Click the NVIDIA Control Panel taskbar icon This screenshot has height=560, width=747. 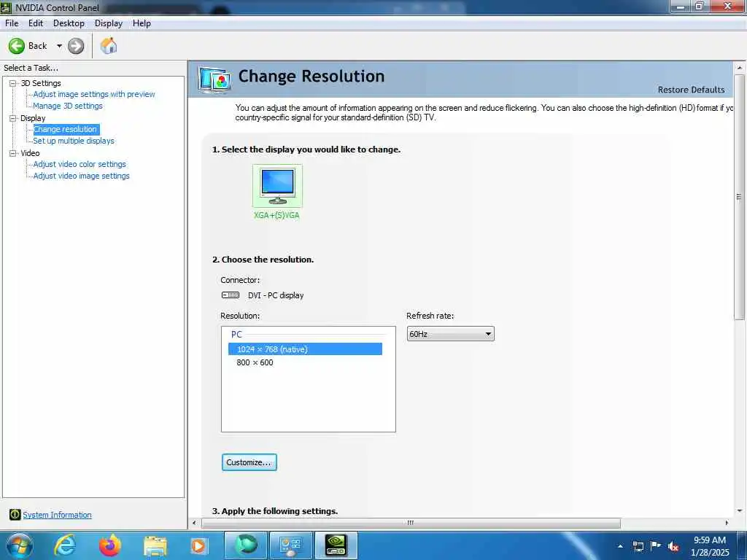[x=336, y=545]
